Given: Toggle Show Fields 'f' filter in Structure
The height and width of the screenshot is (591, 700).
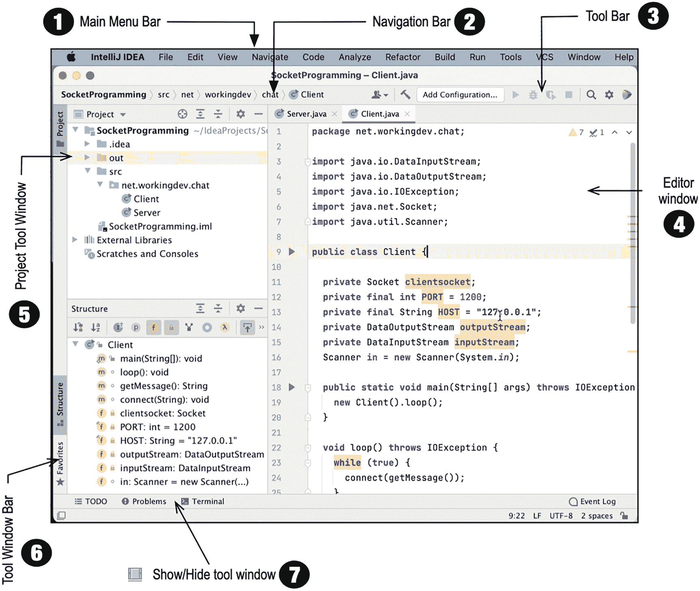Looking at the screenshot, I should point(153,327).
